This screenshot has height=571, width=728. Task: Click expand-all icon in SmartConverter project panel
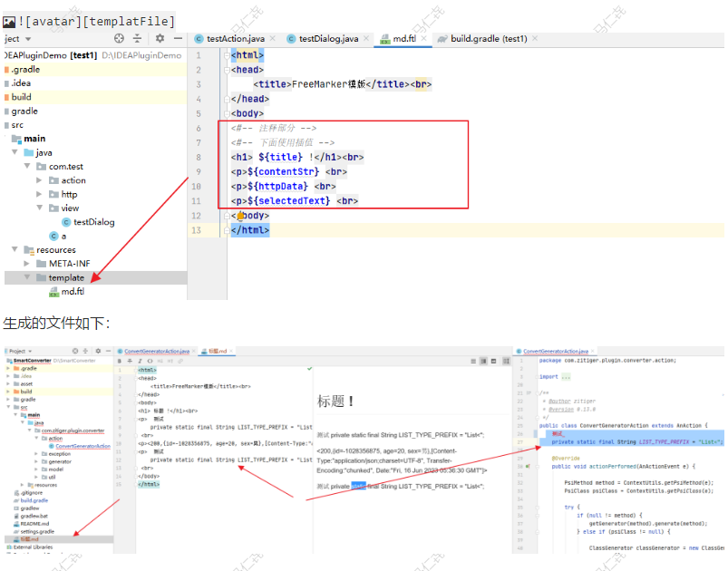tap(85, 351)
